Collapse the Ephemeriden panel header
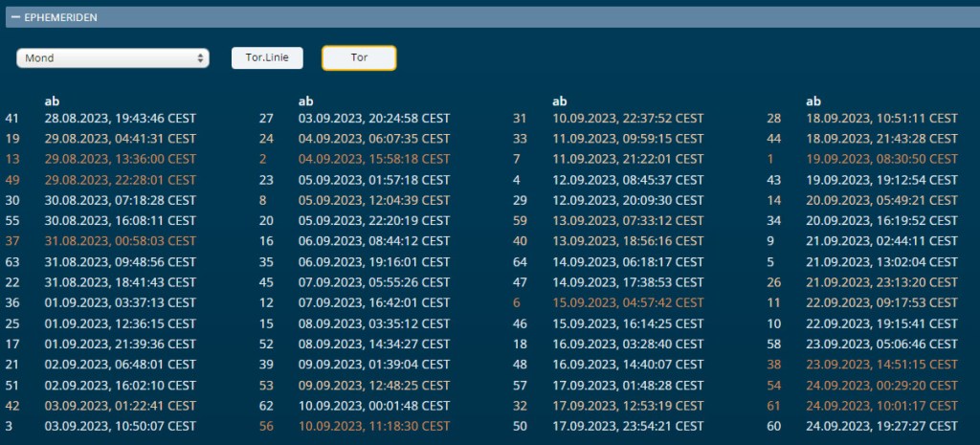The height and width of the screenshot is (445, 980). click(16, 17)
